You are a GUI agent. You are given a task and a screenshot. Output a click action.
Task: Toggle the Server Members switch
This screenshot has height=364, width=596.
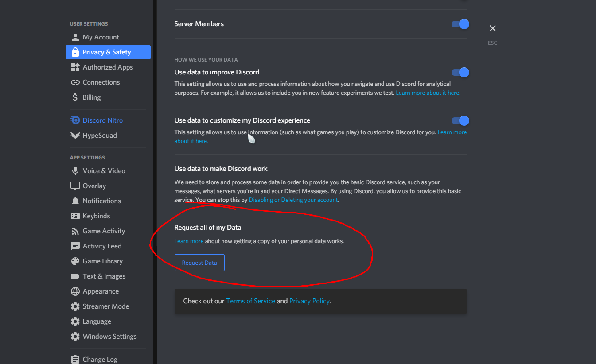pos(460,24)
